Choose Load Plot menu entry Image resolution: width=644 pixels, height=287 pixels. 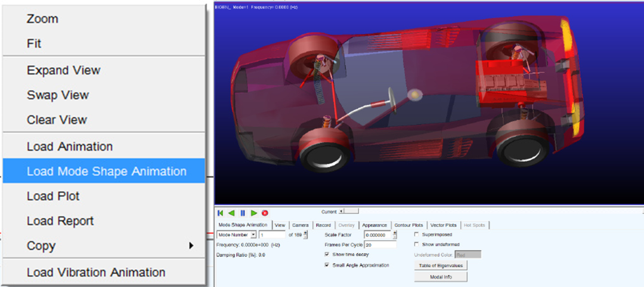point(104,196)
